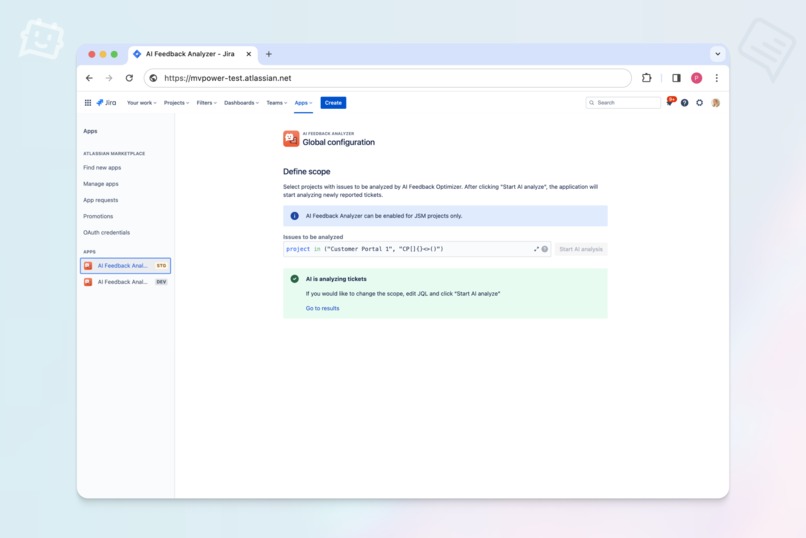Click the Apps sidebar title

(x=90, y=131)
